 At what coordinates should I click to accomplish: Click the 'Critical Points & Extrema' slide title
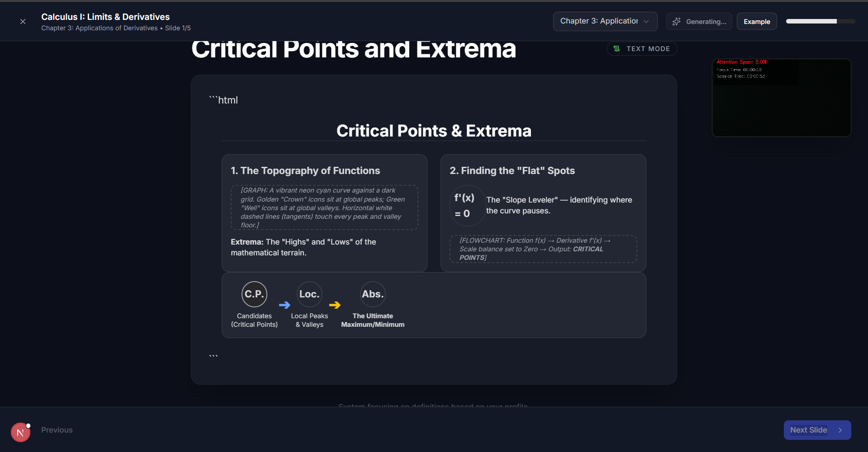point(434,131)
